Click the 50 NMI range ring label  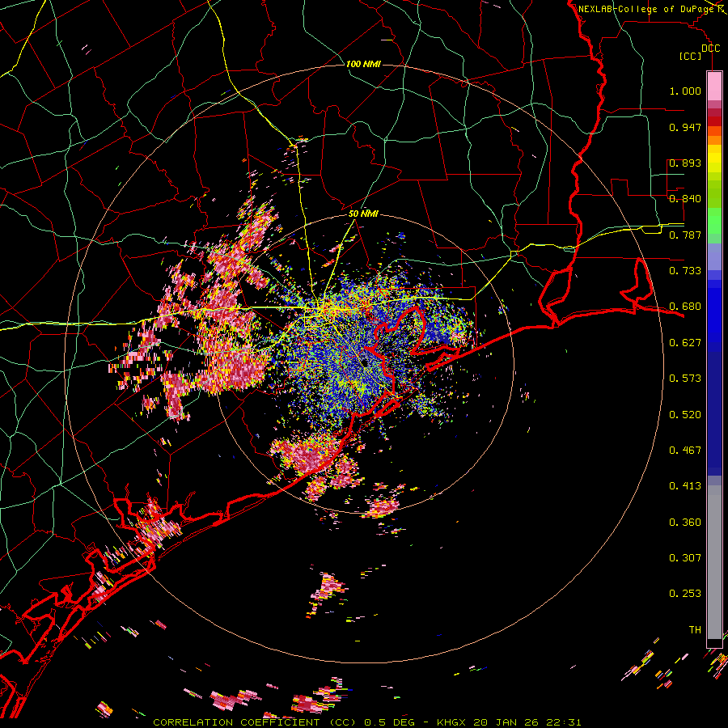[x=363, y=214]
